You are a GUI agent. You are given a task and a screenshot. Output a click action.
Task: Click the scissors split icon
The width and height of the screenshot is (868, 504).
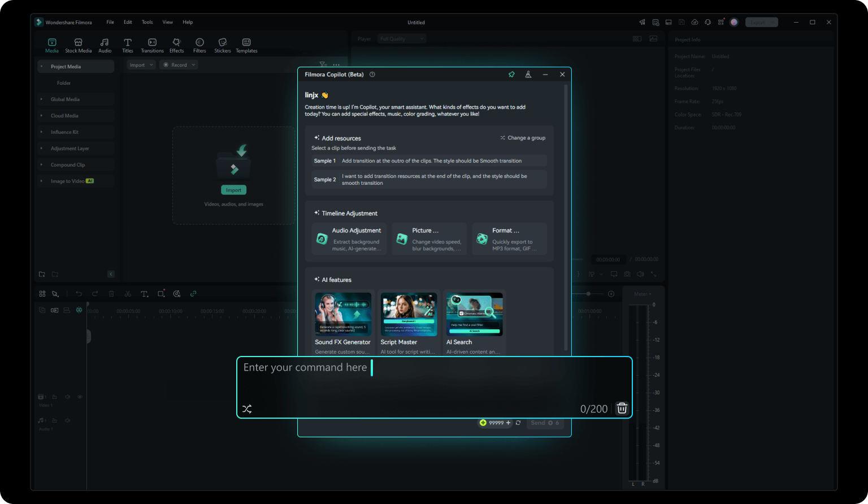tap(128, 294)
